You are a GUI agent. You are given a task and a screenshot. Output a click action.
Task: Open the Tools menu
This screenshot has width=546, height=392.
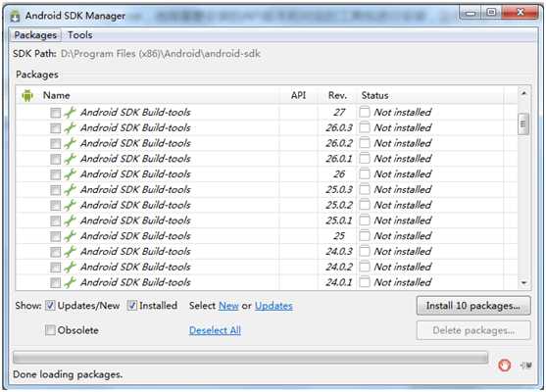80,35
